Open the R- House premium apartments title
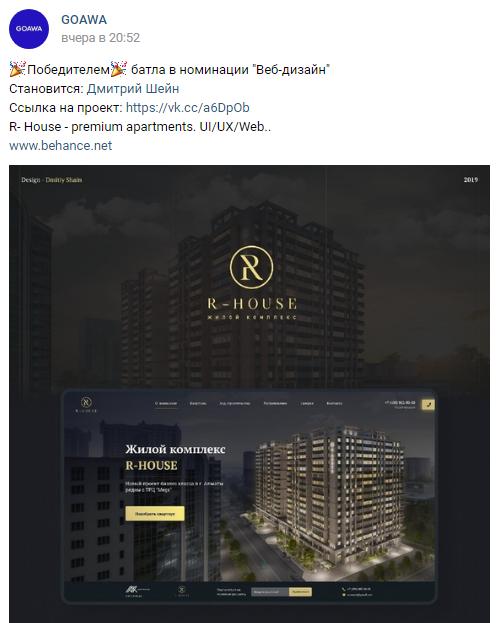This screenshot has height=623, width=502. click(140, 127)
